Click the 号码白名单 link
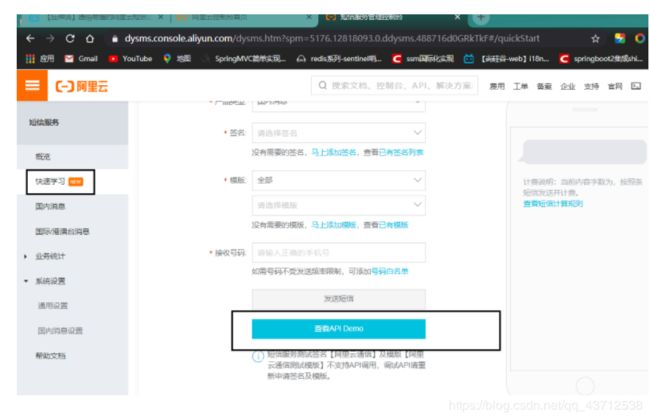 coord(390,271)
